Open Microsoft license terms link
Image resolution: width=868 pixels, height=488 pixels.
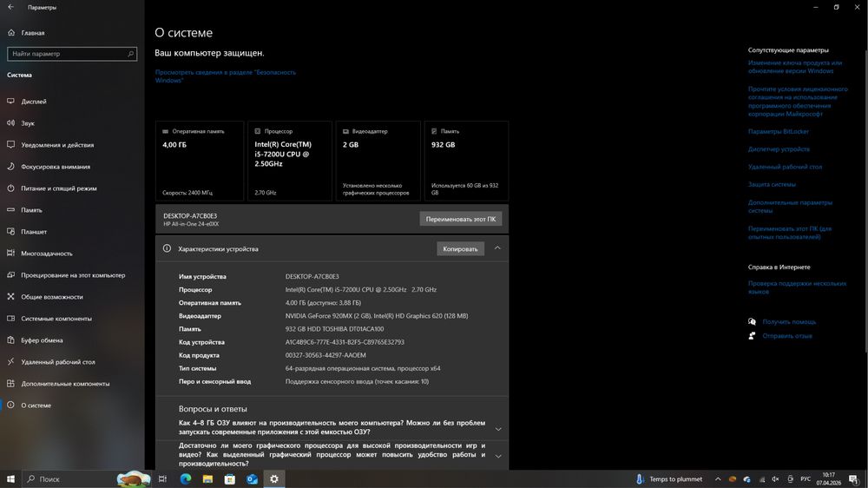tap(798, 102)
